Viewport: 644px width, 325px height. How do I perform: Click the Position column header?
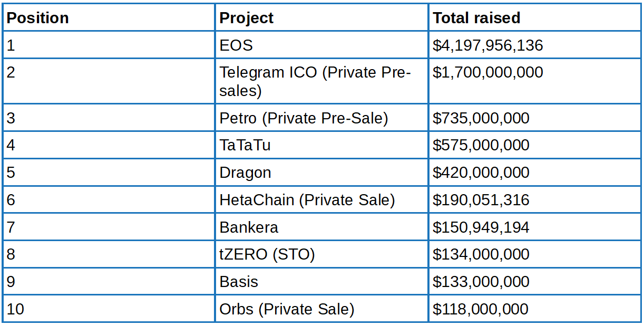(x=38, y=18)
